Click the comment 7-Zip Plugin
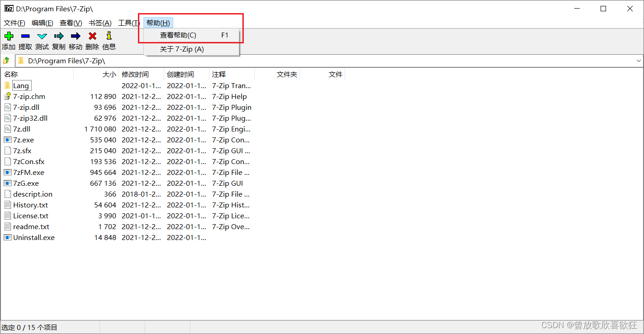The height and width of the screenshot is (334, 644). point(232,107)
